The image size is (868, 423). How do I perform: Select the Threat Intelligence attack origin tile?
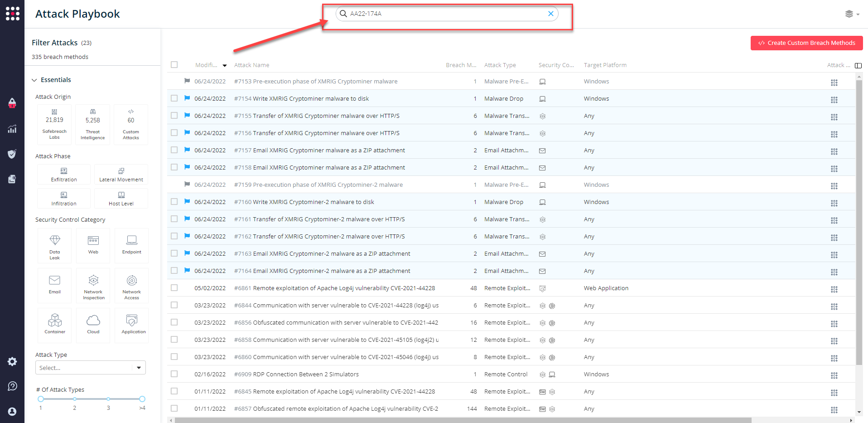click(x=92, y=124)
